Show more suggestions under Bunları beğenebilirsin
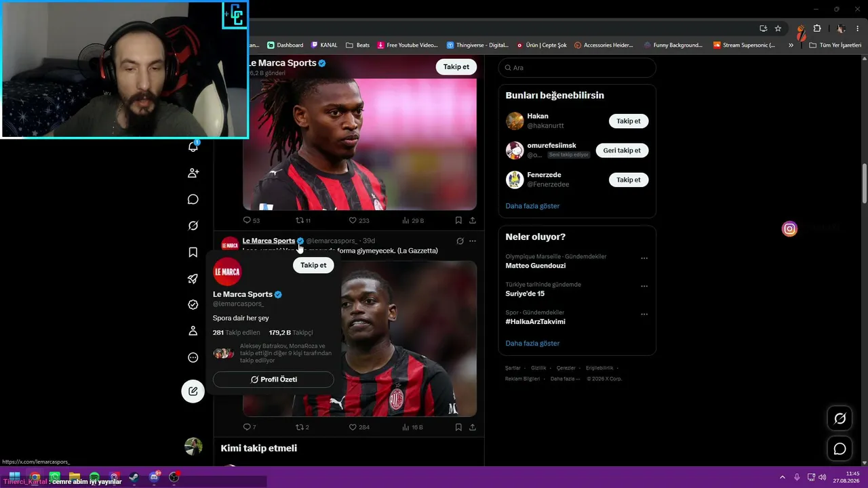This screenshot has height=488, width=868. click(x=532, y=206)
